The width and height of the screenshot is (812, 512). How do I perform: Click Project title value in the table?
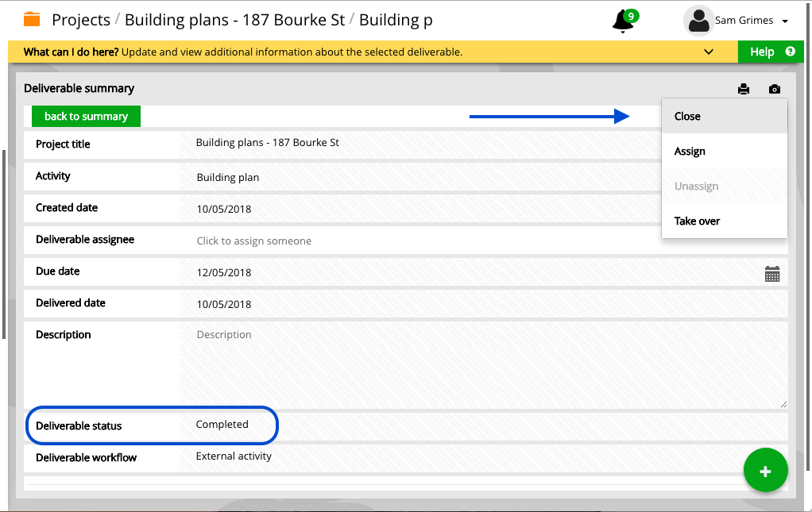pos(267,142)
